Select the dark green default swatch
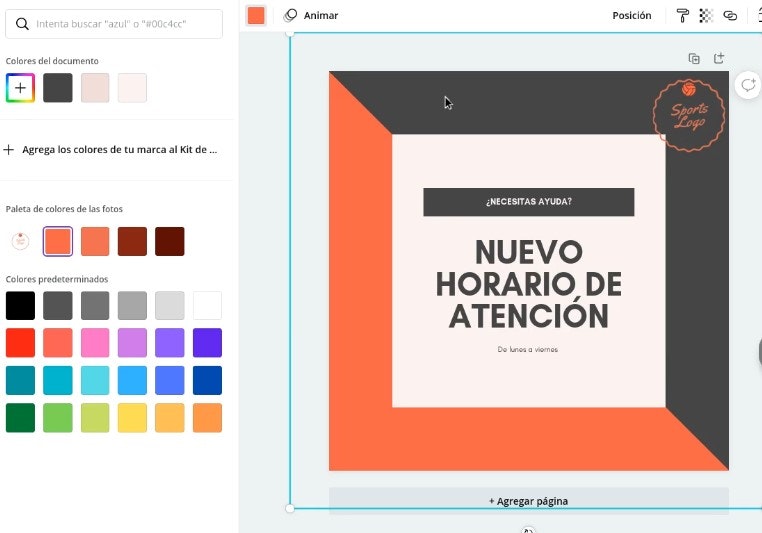 point(20,417)
